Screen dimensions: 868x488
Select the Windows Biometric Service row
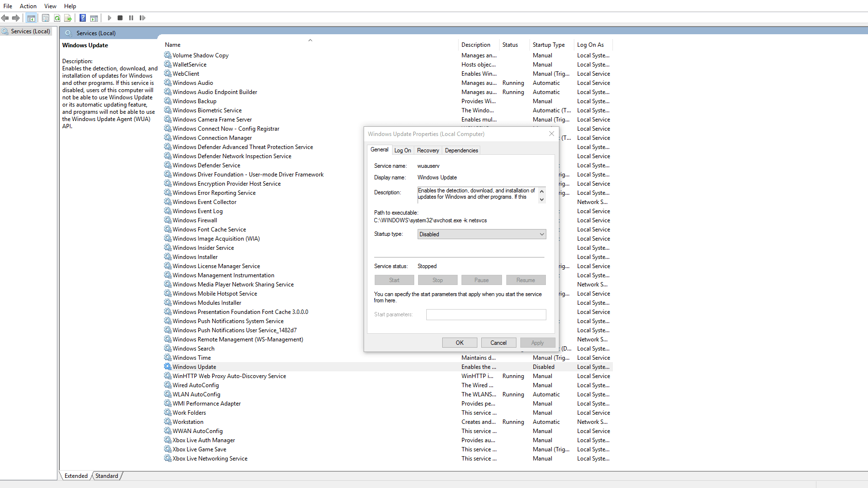click(387, 110)
